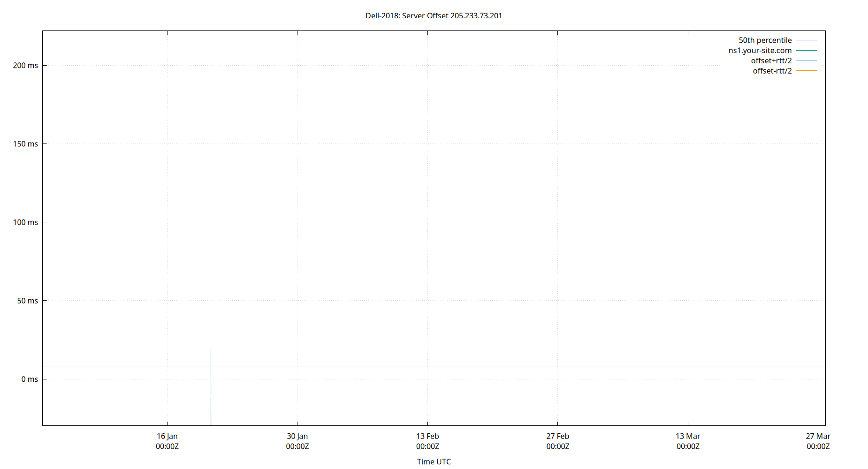Click the 200 ms y-axis label
The height and width of the screenshot is (469, 868).
coord(25,66)
